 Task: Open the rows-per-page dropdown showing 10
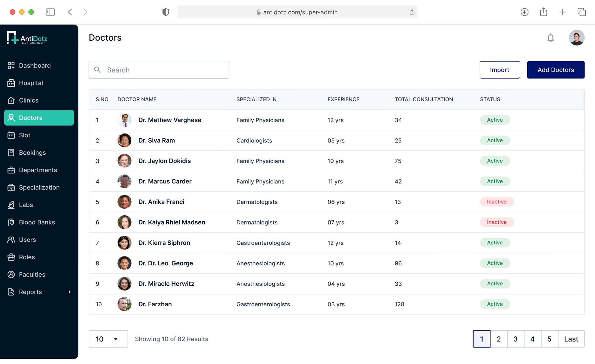pos(108,339)
